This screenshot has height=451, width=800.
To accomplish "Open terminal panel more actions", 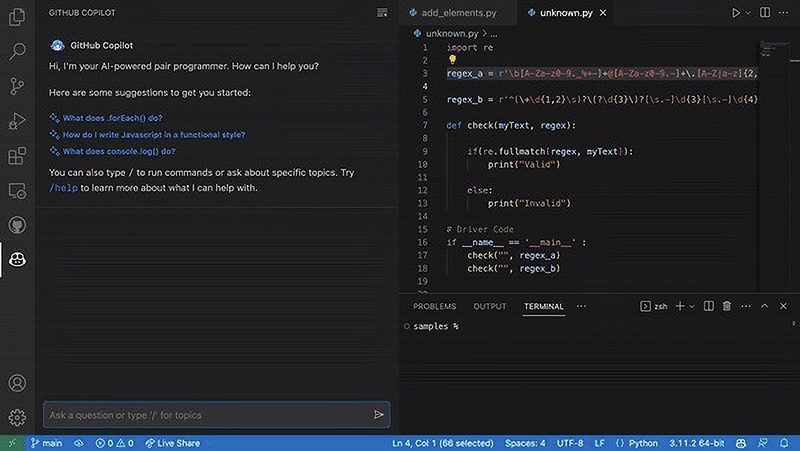I will point(745,306).
